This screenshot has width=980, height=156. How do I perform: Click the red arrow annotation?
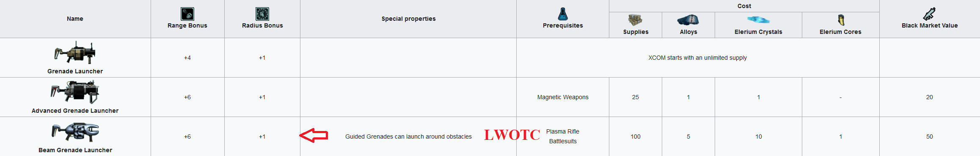[x=314, y=135]
